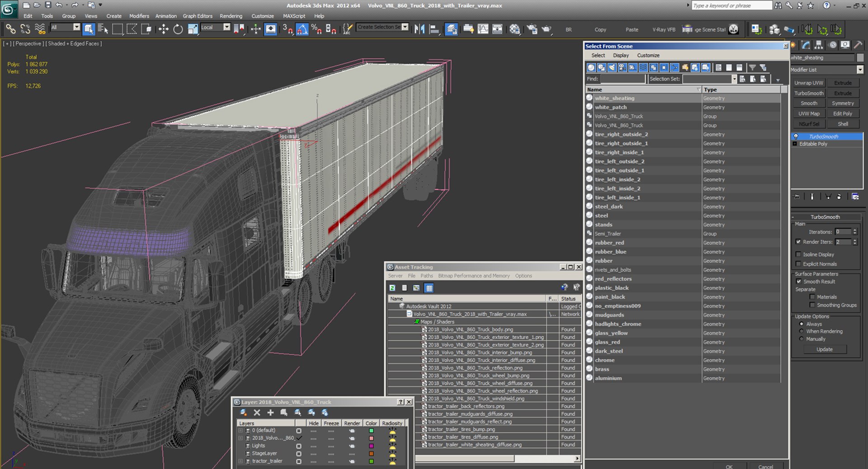
Task: Click the Symmetry modifier button
Action: pos(843,103)
